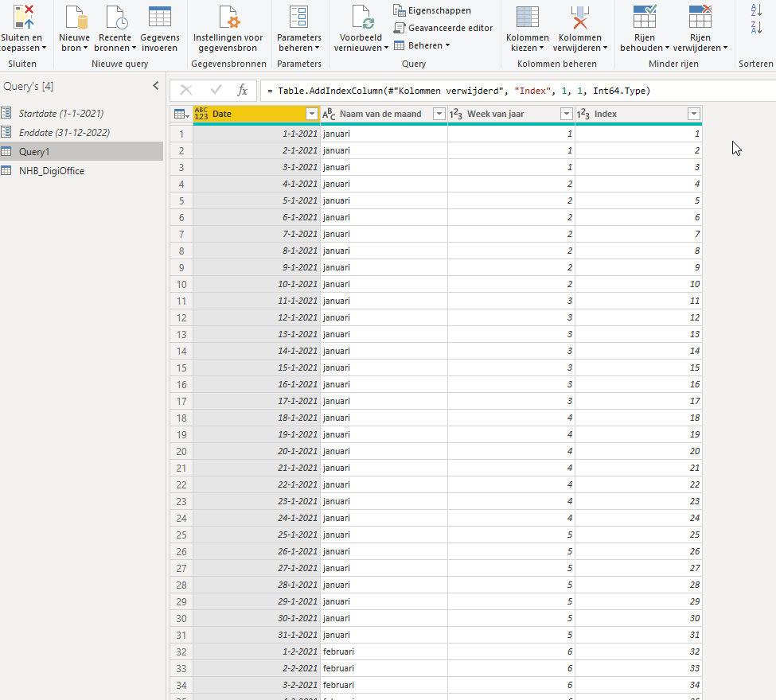Click the Rijen verwijderen icon
776x700 pixels.
tap(700, 17)
